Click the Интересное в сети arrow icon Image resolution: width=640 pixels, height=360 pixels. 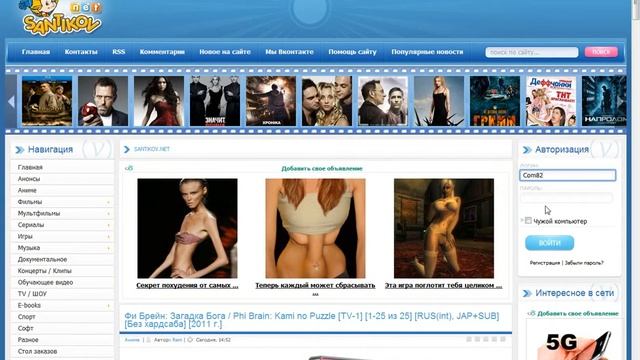[x=527, y=293]
